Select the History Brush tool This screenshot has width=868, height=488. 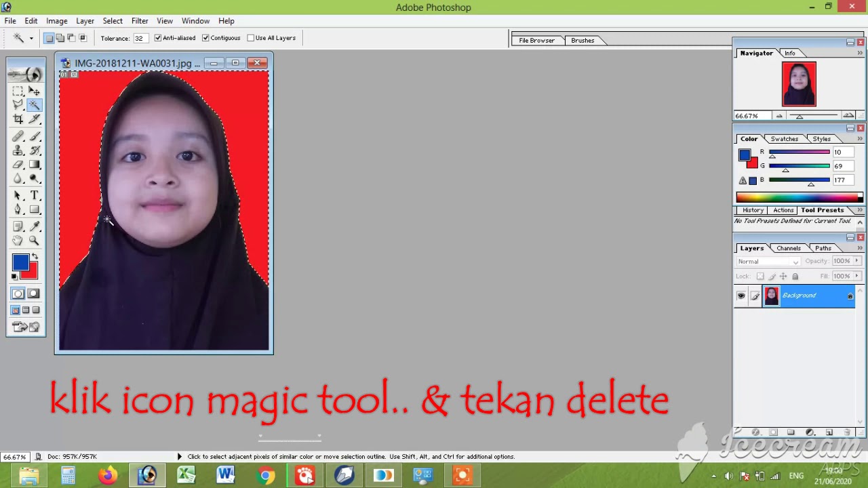coord(34,150)
